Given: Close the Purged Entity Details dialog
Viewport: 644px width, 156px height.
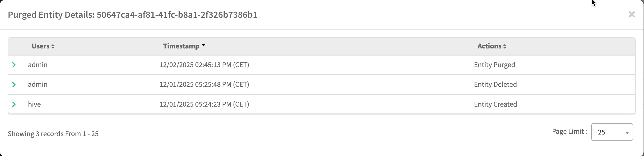Looking at the screenshot, I should pyautogui.click(x=631, y=14).
